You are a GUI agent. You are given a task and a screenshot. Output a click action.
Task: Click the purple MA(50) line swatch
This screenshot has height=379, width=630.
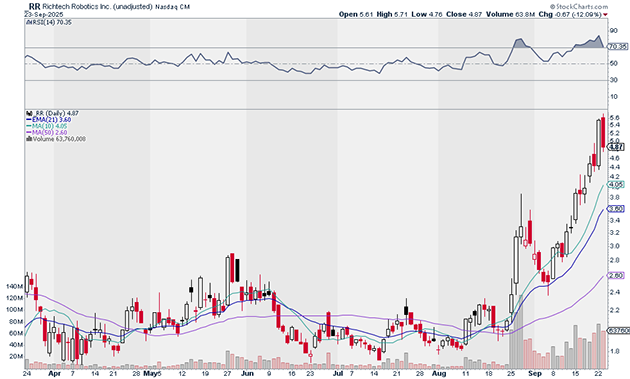click(29, 133)
